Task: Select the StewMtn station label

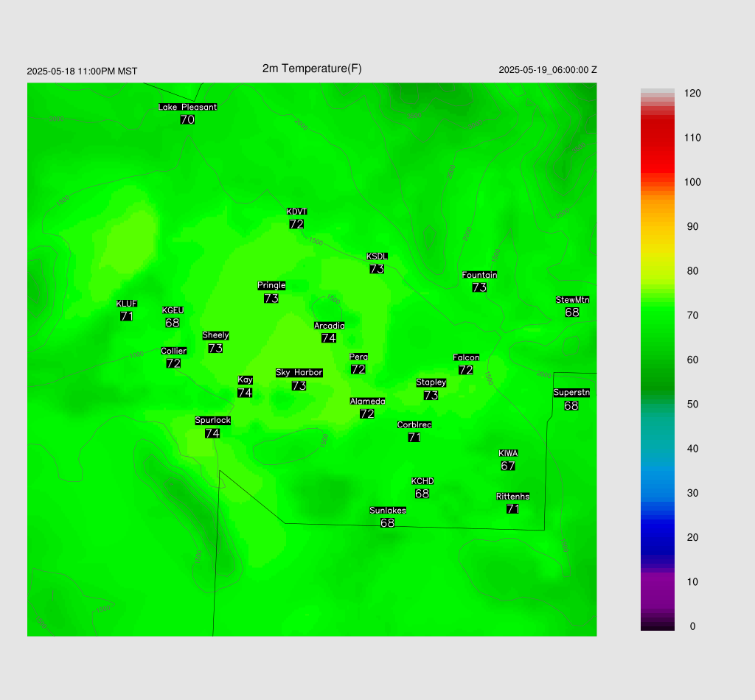Action: pyautogui.click(x=572, y=300)
